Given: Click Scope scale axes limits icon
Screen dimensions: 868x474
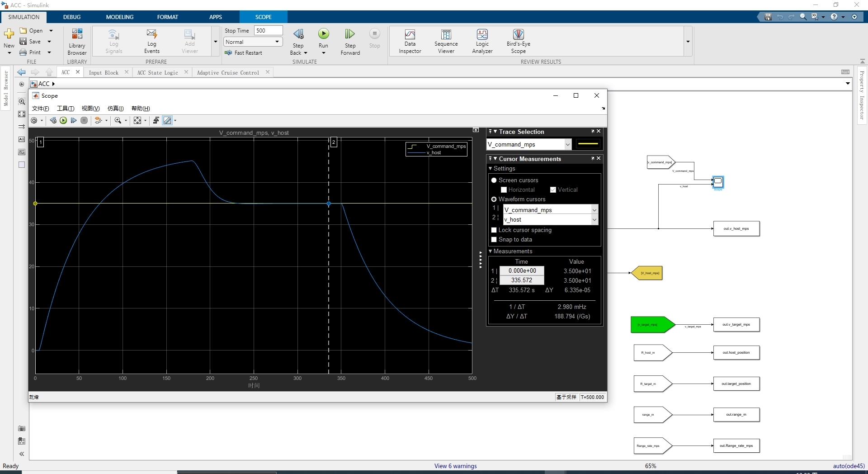Looking at the screenshot, I should click(x=137, y=120).
